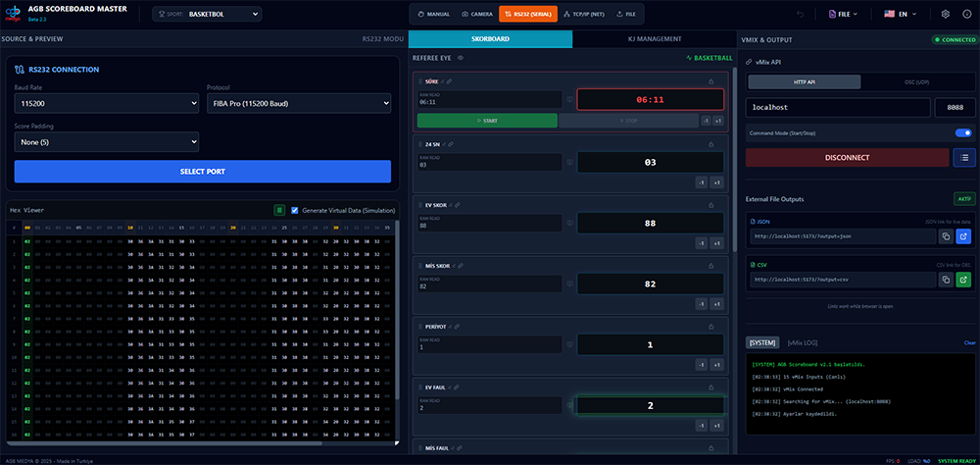Click the info icon in top bar
The width and height of the screenshot is (980, 465).
(966, 15)
